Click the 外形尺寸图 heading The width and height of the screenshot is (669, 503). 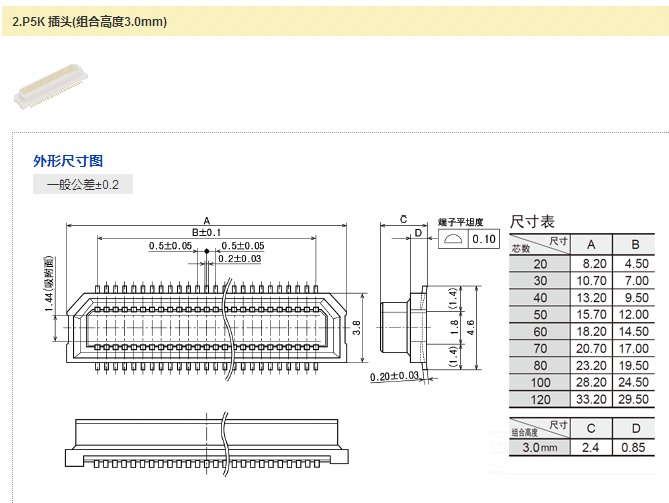(x=68, y=161)
